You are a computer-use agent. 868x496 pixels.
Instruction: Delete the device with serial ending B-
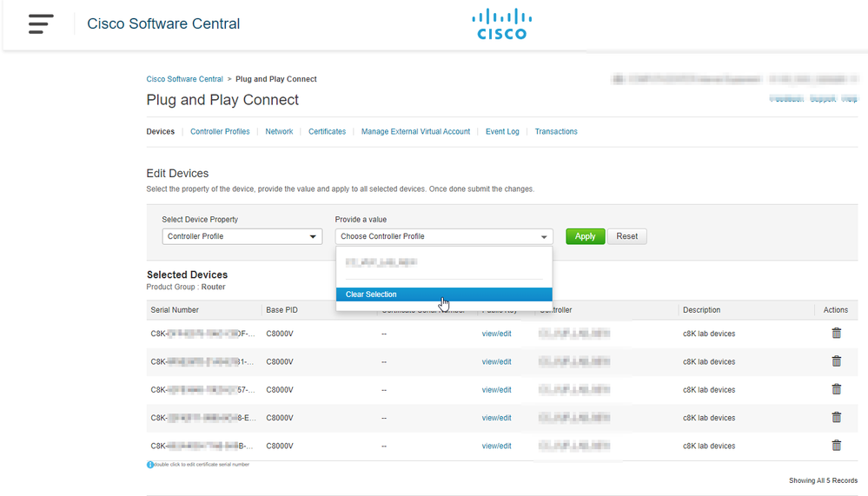[x=837, y=446]
